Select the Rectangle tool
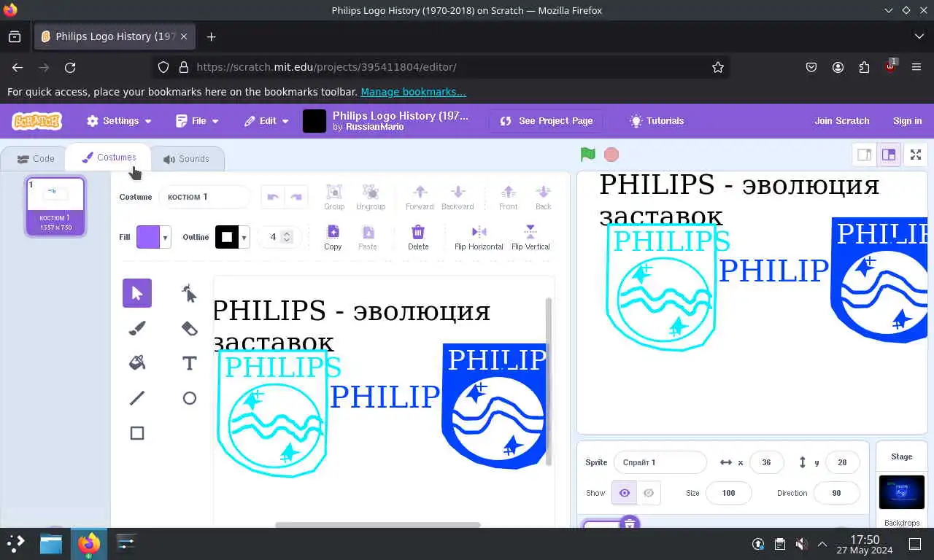The image size is (934, 560). (137, 433)
